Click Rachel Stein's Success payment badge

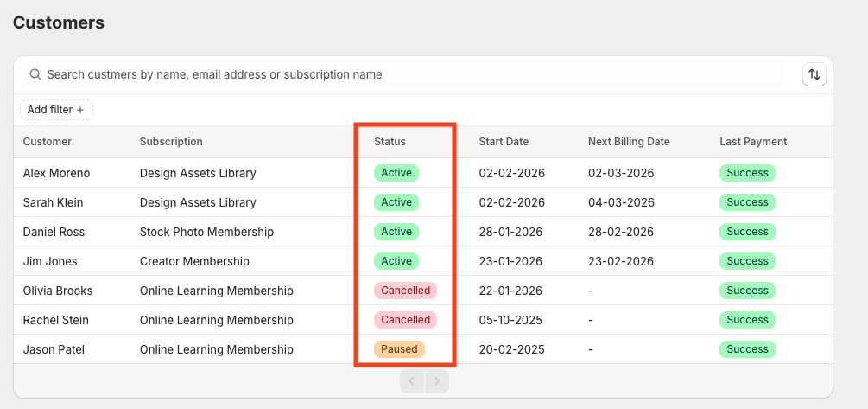pos(747,320)
